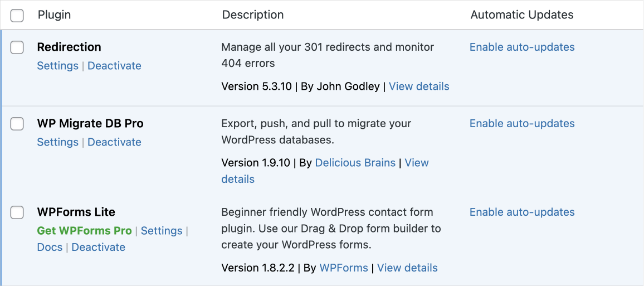The width and height of the screenshot is (644, 286).
Task: Click the WP Migrate DB Pro name
Action: click(90, 124)
